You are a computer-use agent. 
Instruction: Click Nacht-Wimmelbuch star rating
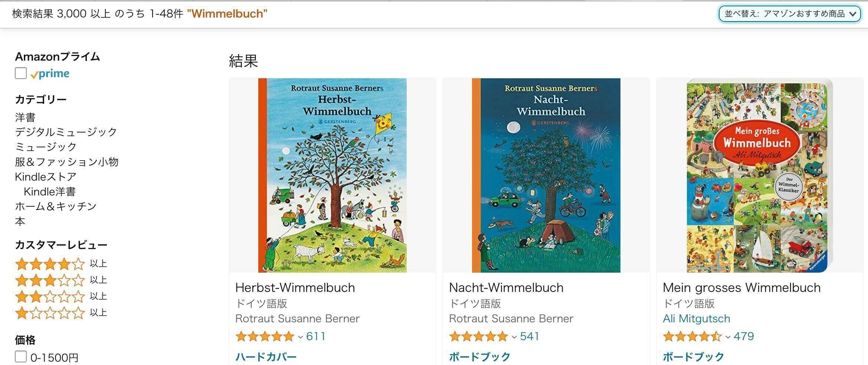tap(478, 336)
